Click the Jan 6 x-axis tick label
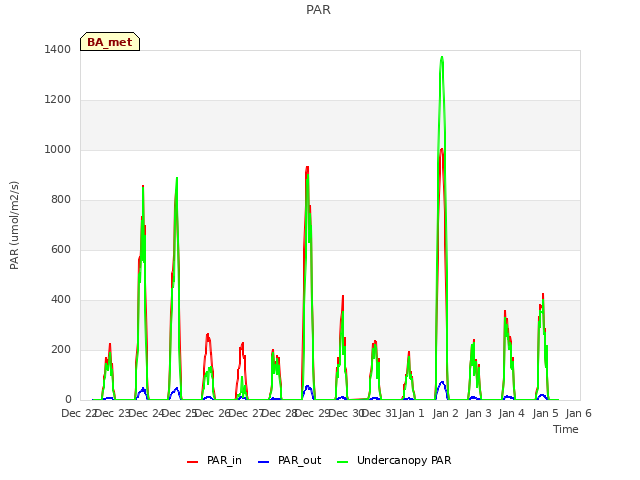The image size is (640, 480). 578,414
